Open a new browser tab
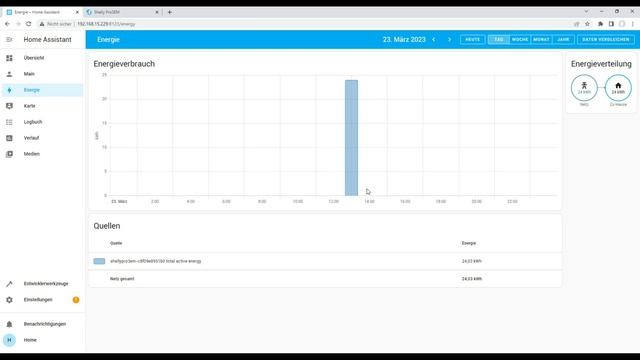The height and width of the screenshot is (360, 640). pyautogui.click(x=170, y=12)
